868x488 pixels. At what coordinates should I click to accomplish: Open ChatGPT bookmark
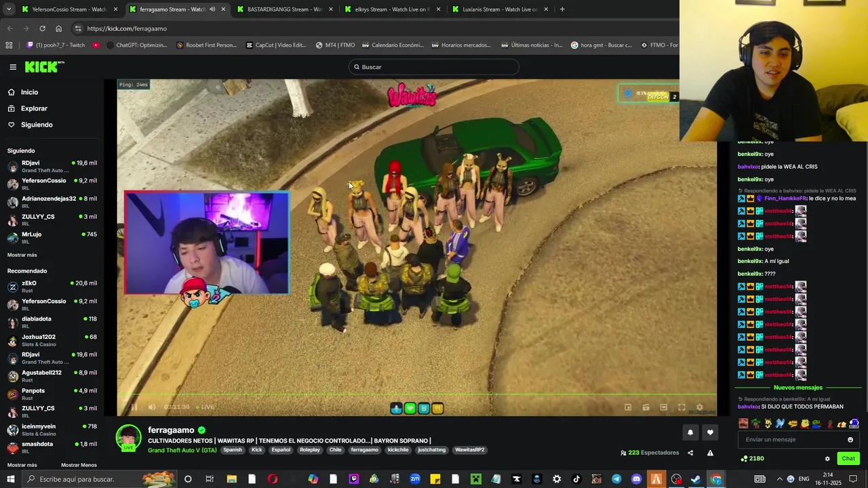click(x=137, y=45)
